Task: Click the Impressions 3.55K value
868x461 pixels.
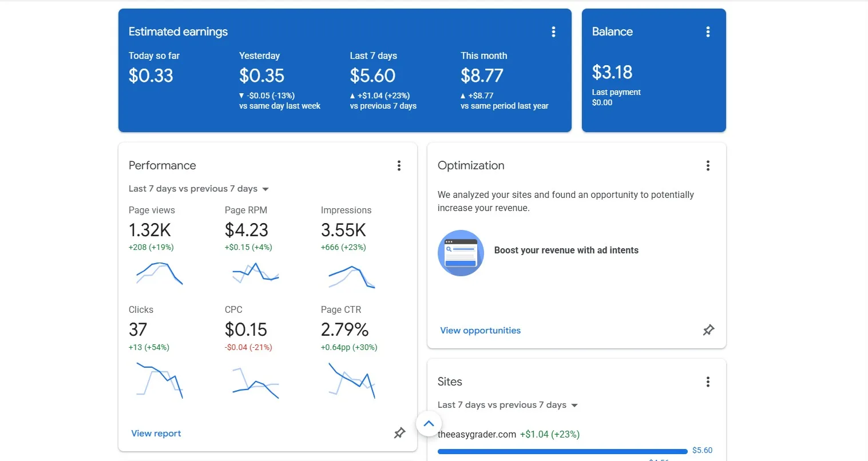Action: [343, 230]
